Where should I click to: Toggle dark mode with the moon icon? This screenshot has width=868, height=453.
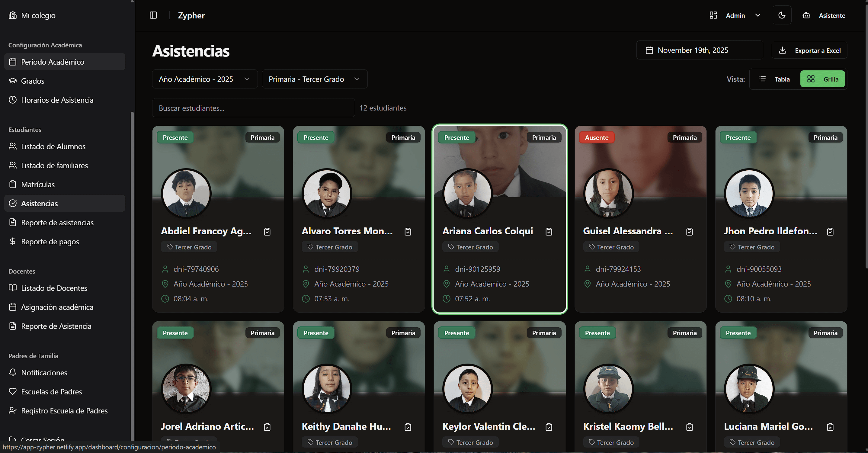pos(782,15)
